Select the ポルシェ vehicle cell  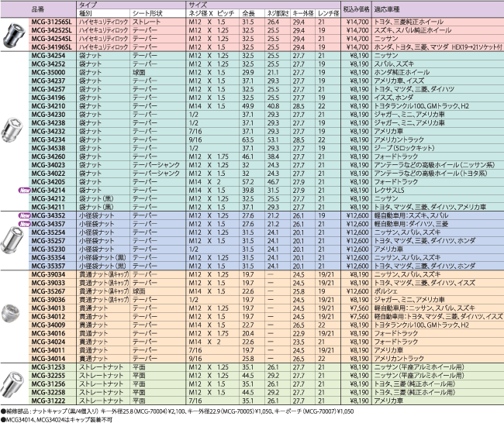(385, 291)
